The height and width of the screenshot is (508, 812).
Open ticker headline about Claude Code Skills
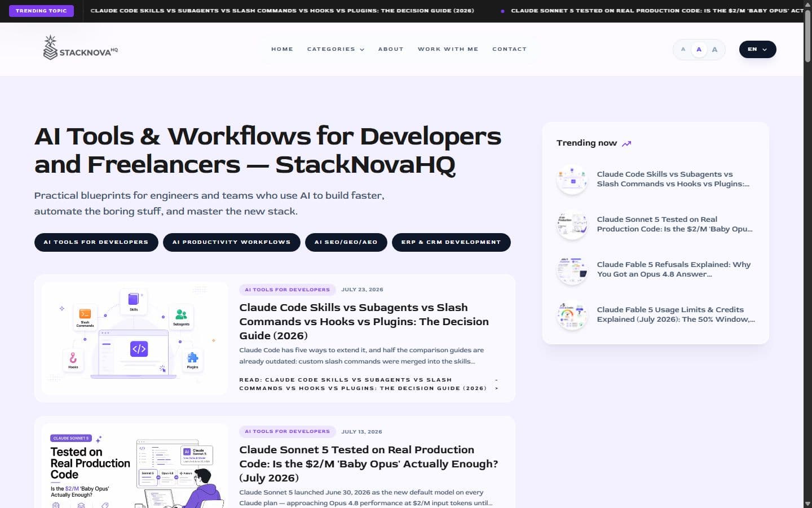point(282,11)
